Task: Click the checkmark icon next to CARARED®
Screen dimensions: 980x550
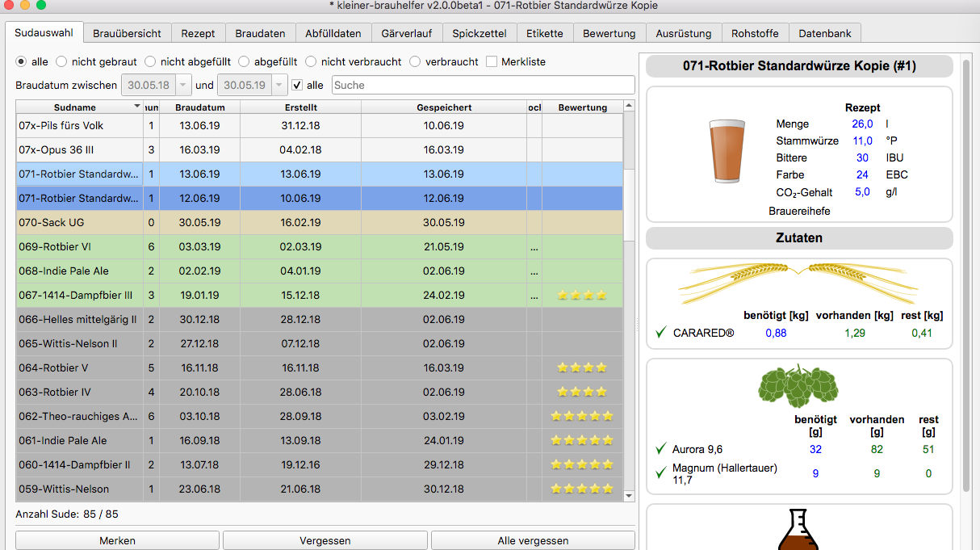Action: [x=661, y=333]
